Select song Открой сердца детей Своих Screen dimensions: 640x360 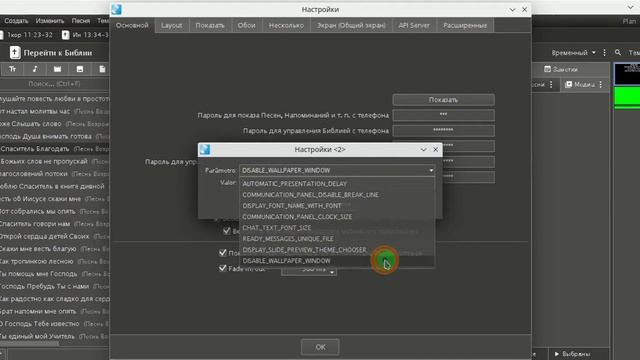point(55,236)
